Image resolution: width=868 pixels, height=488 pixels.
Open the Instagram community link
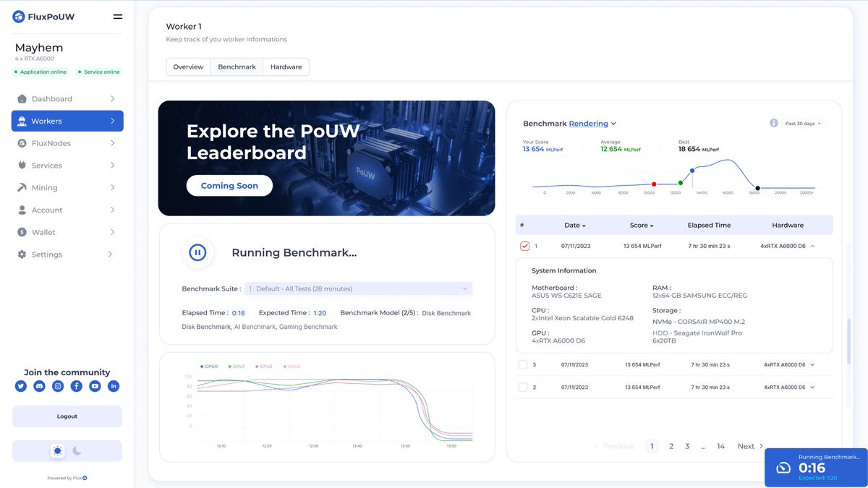pyautogui.click(x=58, y=387)
